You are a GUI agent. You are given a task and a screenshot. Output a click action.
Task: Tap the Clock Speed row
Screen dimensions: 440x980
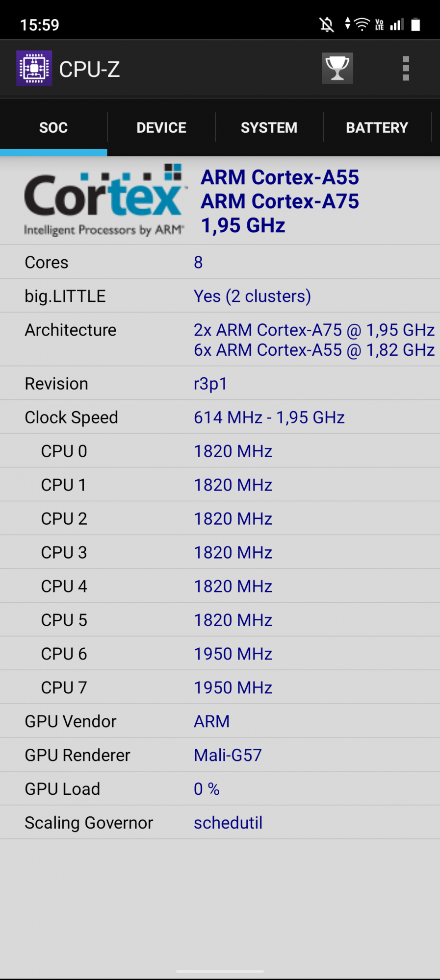220,417
